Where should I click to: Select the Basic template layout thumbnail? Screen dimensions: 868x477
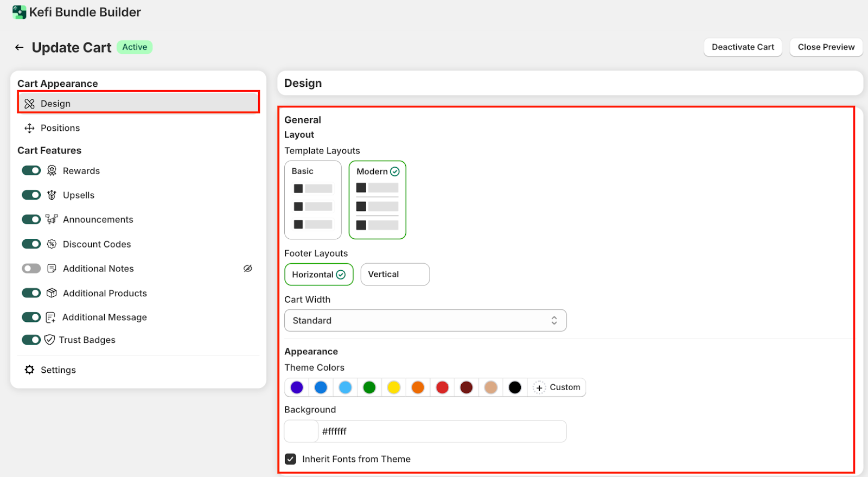pyautogui.click(x=313, y=200)
